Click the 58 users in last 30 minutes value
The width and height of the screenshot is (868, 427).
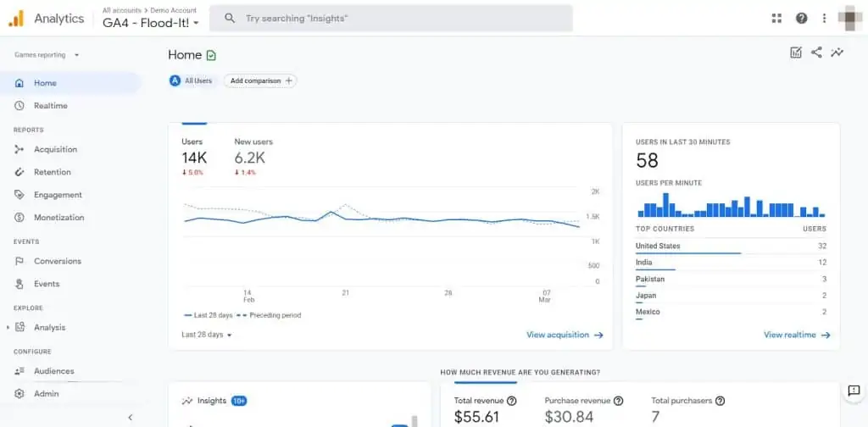[647, 161]
